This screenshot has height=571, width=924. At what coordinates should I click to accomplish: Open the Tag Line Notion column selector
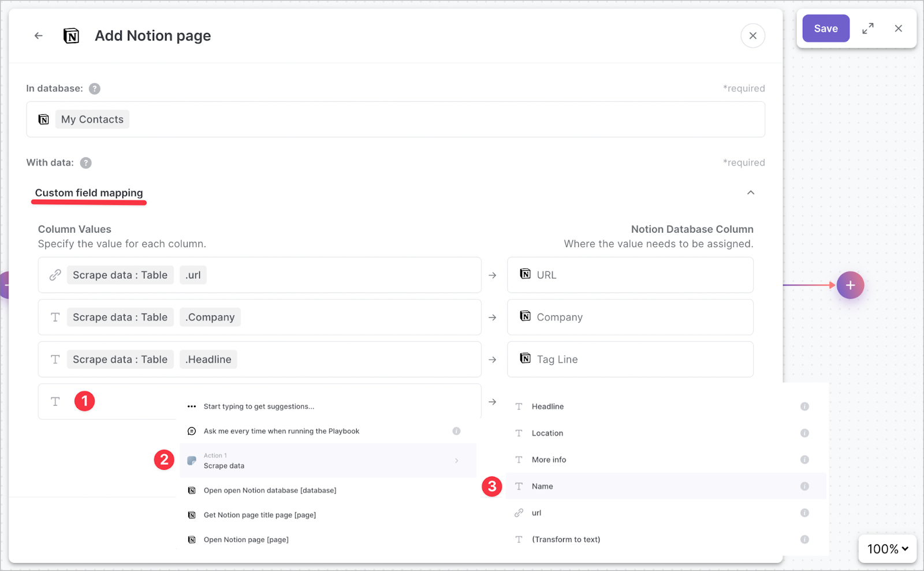630,360
